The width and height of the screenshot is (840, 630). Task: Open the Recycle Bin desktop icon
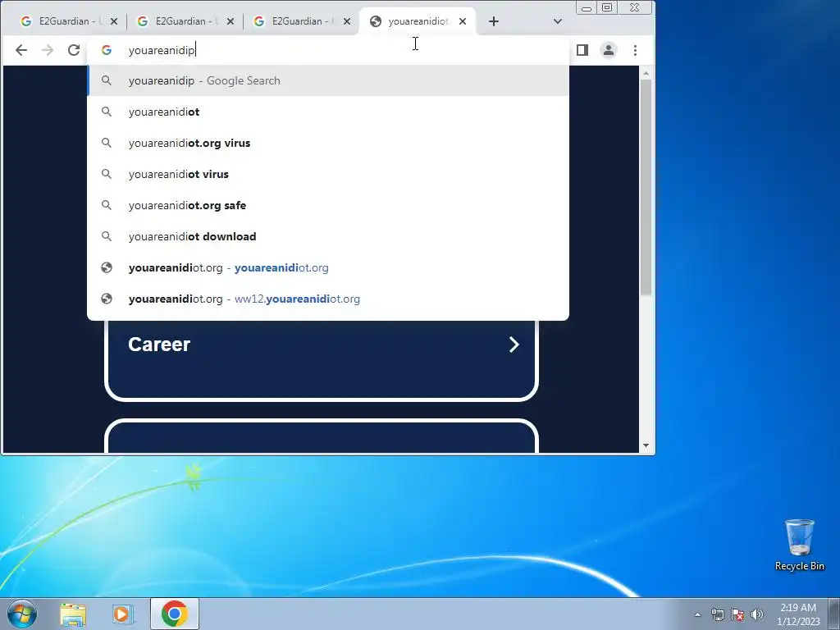click(x=799, y=545)
